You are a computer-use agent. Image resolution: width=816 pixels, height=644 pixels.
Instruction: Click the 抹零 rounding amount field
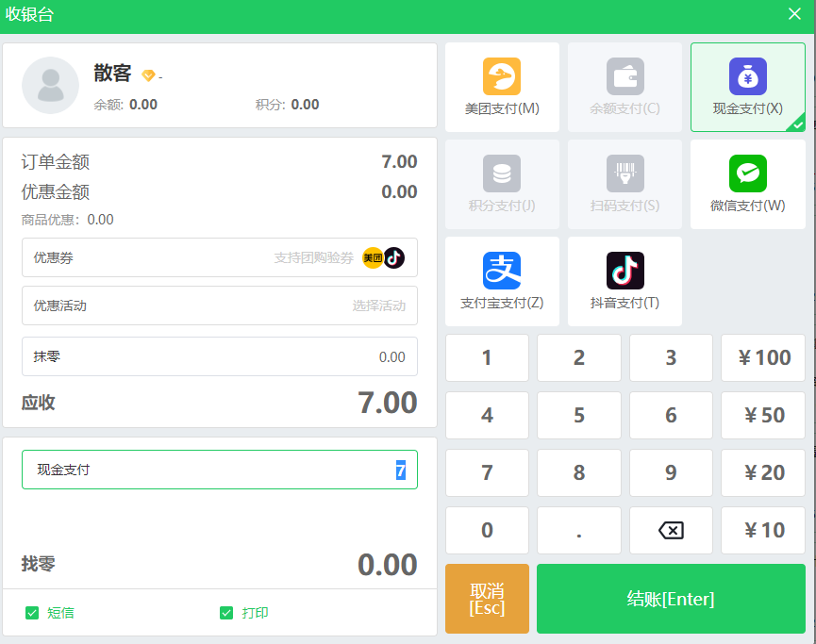[220, 356]
